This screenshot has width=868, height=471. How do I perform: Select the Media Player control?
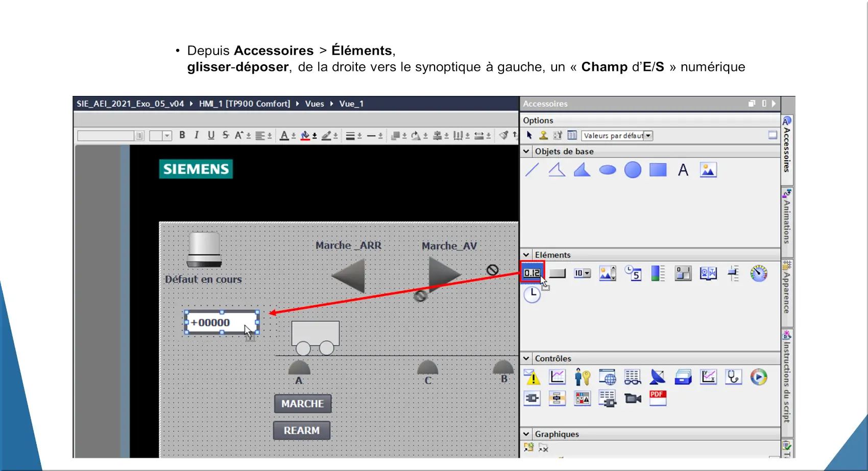[x=759, y=377]
